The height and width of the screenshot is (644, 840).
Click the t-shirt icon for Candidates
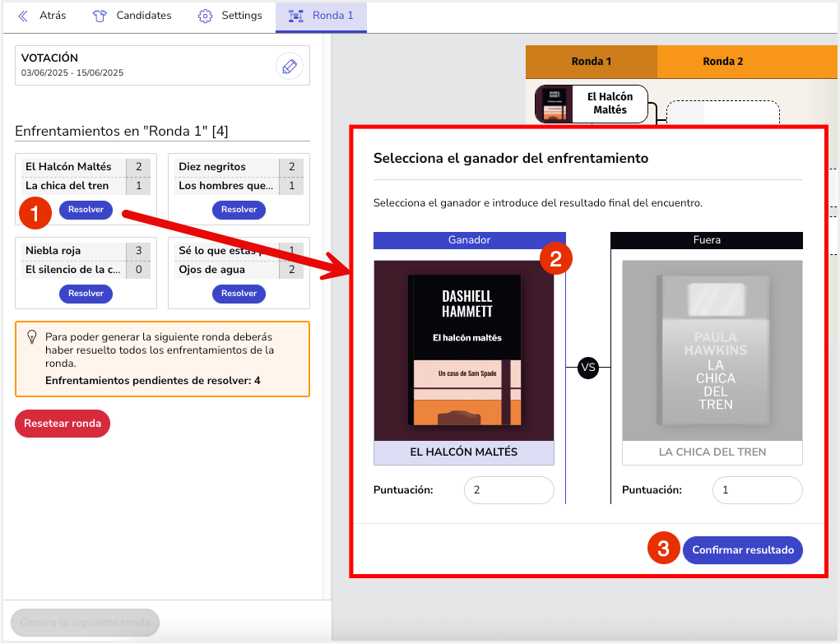click(100, 16)
